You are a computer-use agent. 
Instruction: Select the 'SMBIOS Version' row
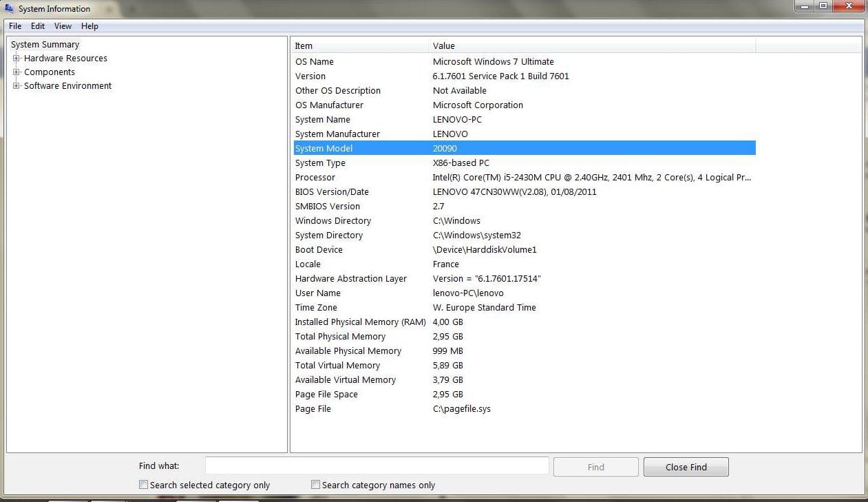(x=525, y=207)
